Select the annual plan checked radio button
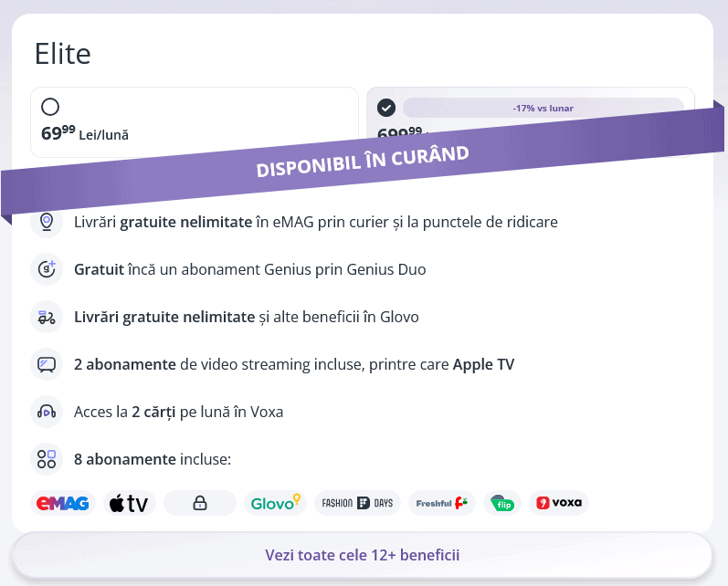 point(386,108)
